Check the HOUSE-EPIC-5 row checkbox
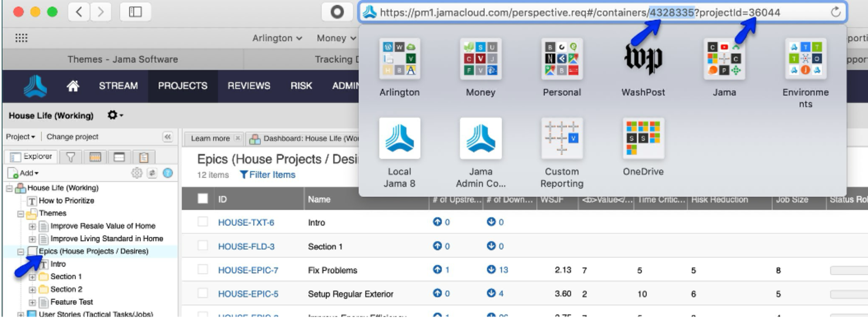The image size is (868, 326). tap(202, 293)
